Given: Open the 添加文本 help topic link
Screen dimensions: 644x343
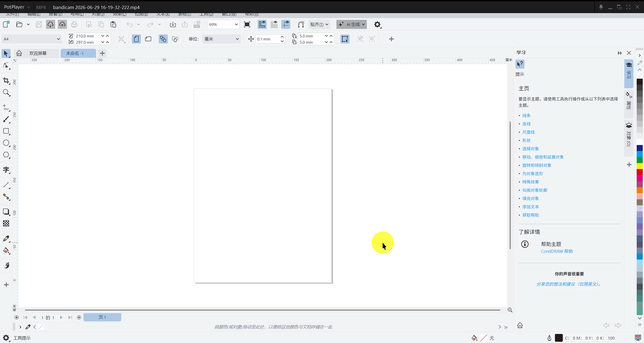Looking at the screenshot, I should (531, 207).
